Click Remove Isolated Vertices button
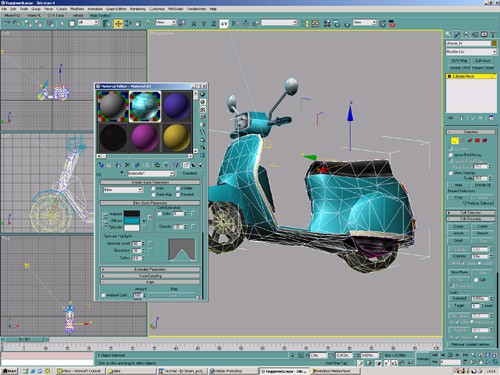 (x=471, y=344)
